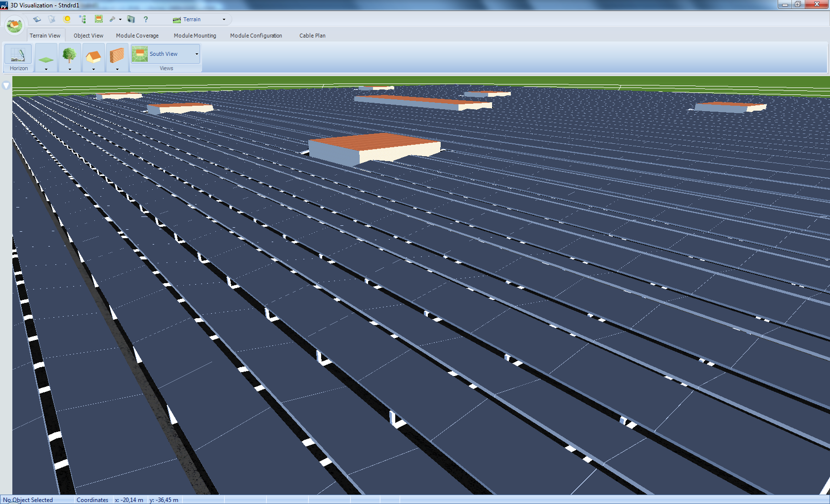Expand the dropdown under terrain plane icon
The width and height of the screenshot is (830, 504).
[x=46, y=69]
